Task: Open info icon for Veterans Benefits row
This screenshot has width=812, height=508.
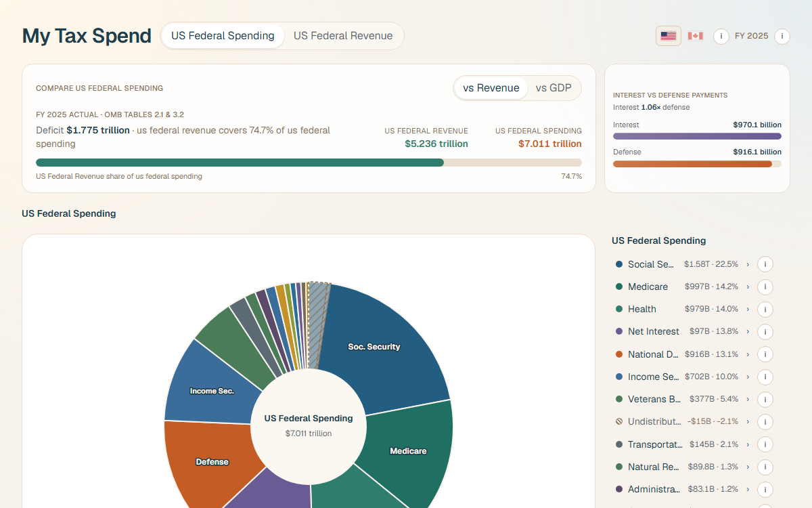Action: [x=765, y=399]
